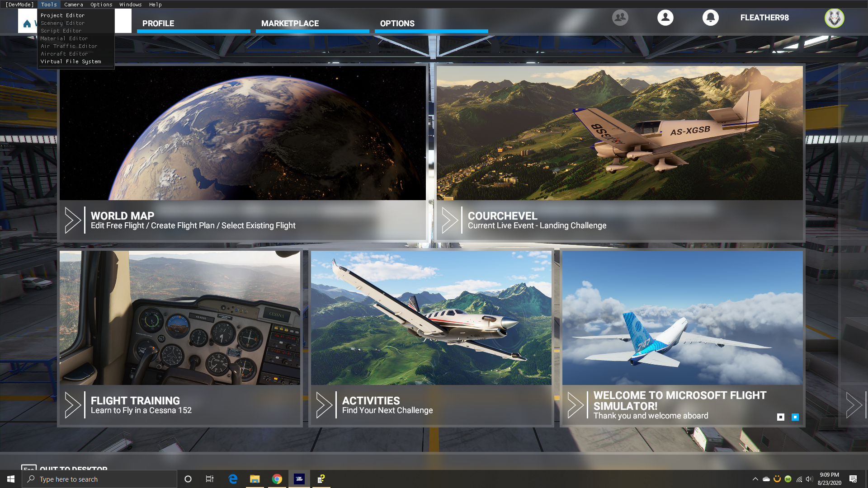Switch to the MARKETPLACE tab
This screenshot has height=488, width=868.
(x=290, y=23)
